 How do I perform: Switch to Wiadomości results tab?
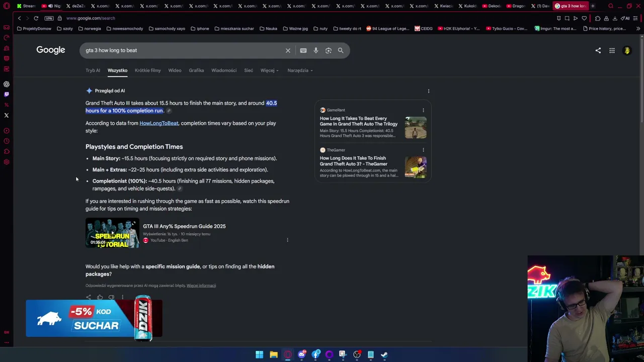pos(224,70)
